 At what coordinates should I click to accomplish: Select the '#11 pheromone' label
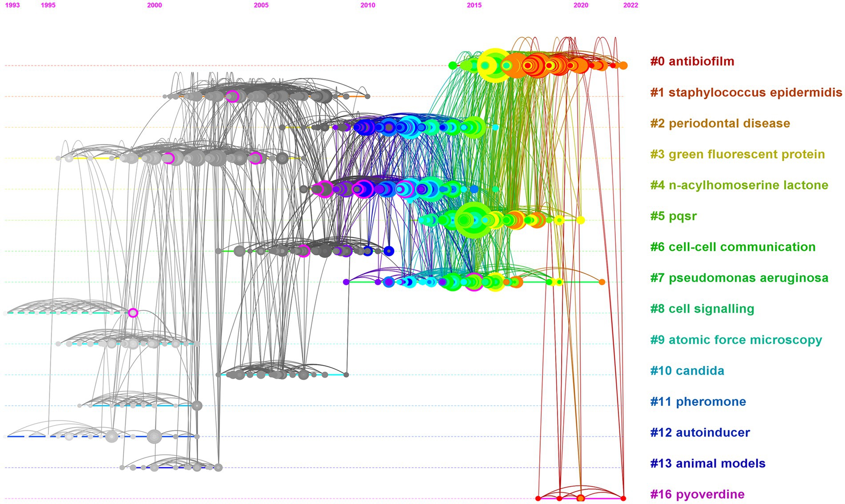(x=698, y=401)
